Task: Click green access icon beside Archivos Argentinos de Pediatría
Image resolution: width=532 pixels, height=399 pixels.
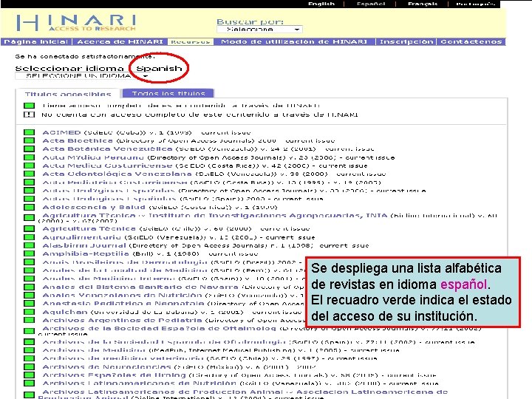Action: [x=29, y=320]
